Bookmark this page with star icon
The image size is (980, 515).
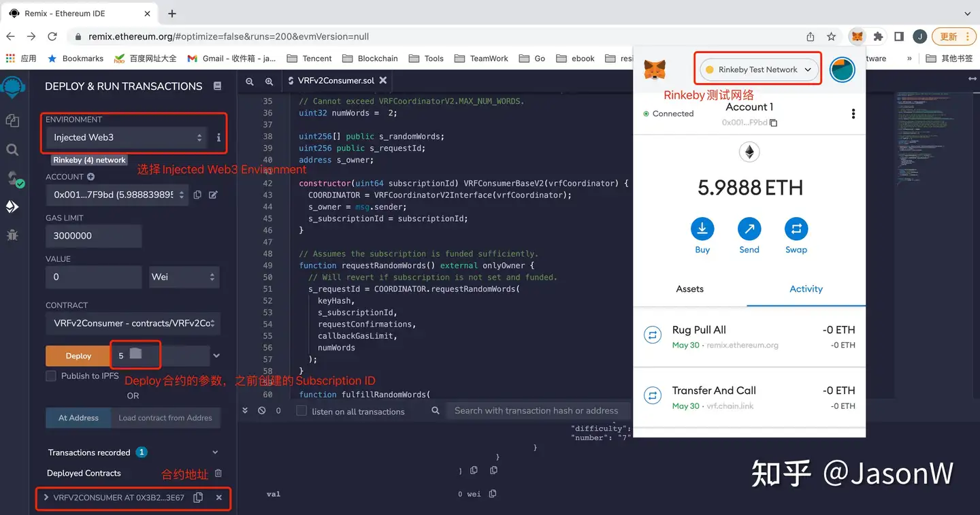[x=831, y=37]
